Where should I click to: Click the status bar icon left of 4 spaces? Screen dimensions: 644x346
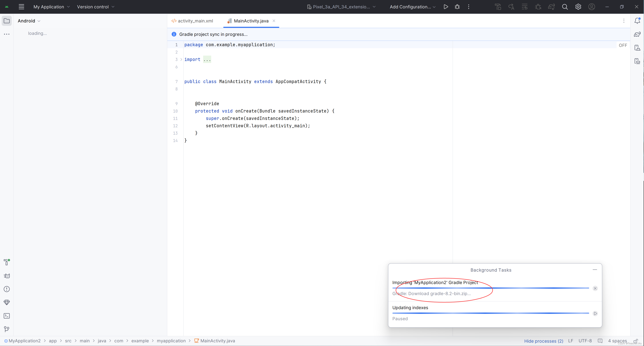pos(600,341)
